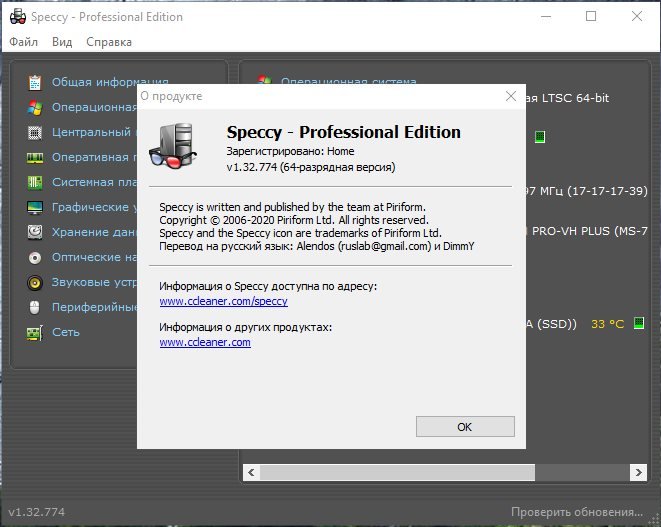The width and height of the screenshot is (661, 527).
Task: Click the Зарегистрировано: Home text
Action: click(290, 151)
